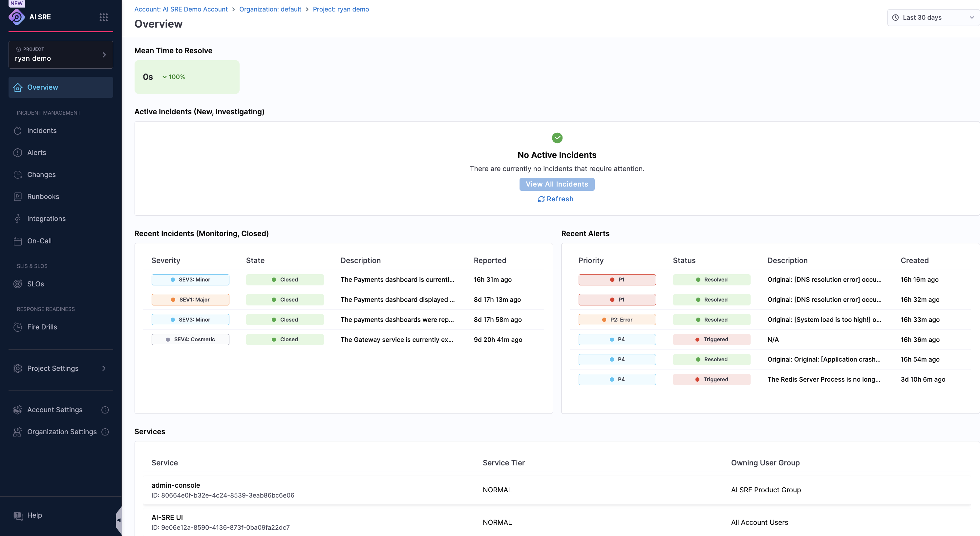Click the Fire Drills clock icon
980x536 pixels.
point(17,327)
